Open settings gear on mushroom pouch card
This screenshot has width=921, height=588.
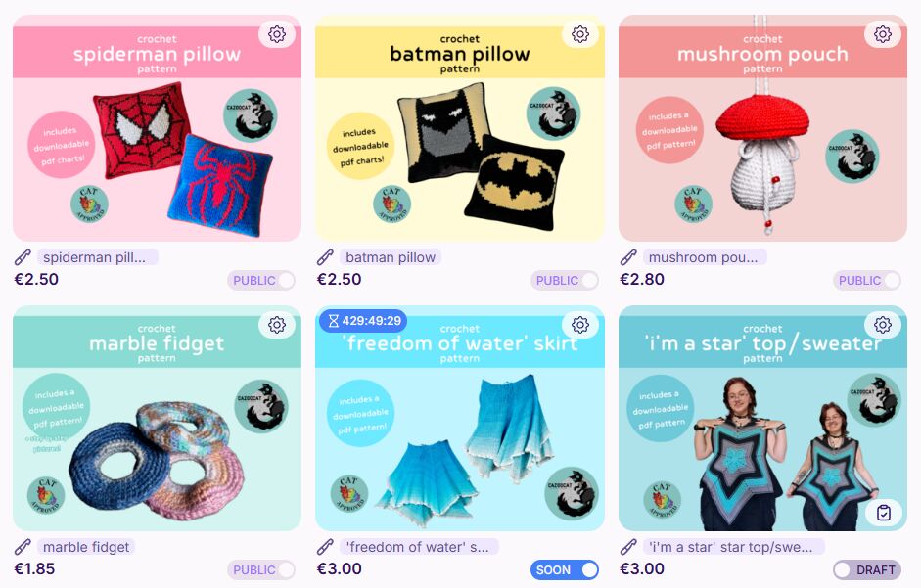pos(883,34)
